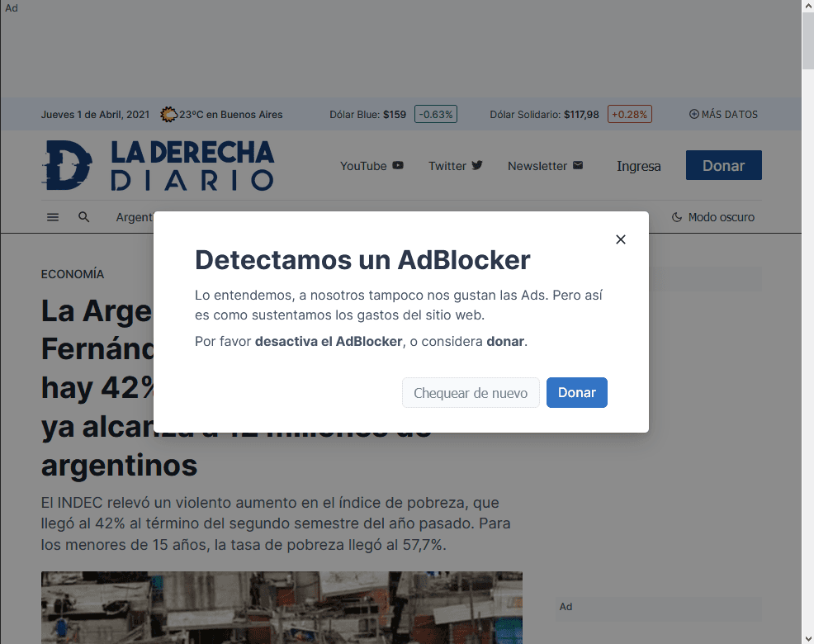Click 'Dólar Blue: $159' text
Viewport: 814px width, 644px height.
(367, 114)
